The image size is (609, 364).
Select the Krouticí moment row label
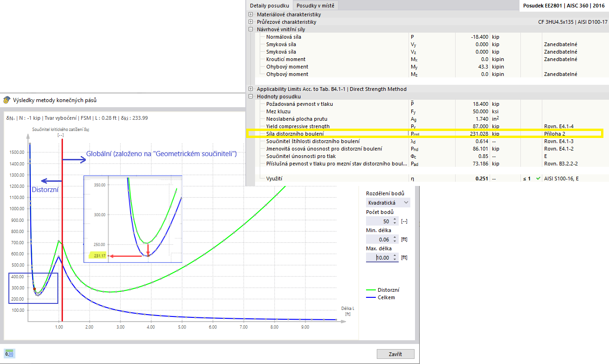click(x=286, y=59)
